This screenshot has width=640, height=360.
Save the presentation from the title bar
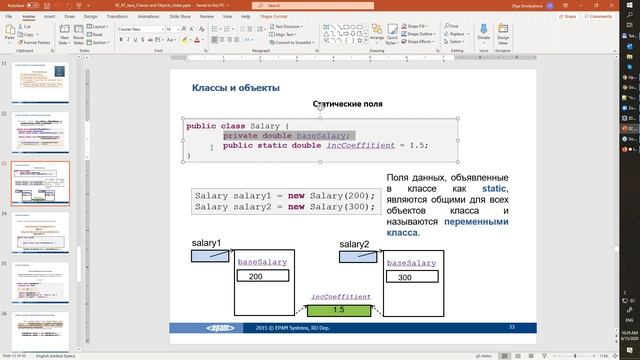pos(47,5)
